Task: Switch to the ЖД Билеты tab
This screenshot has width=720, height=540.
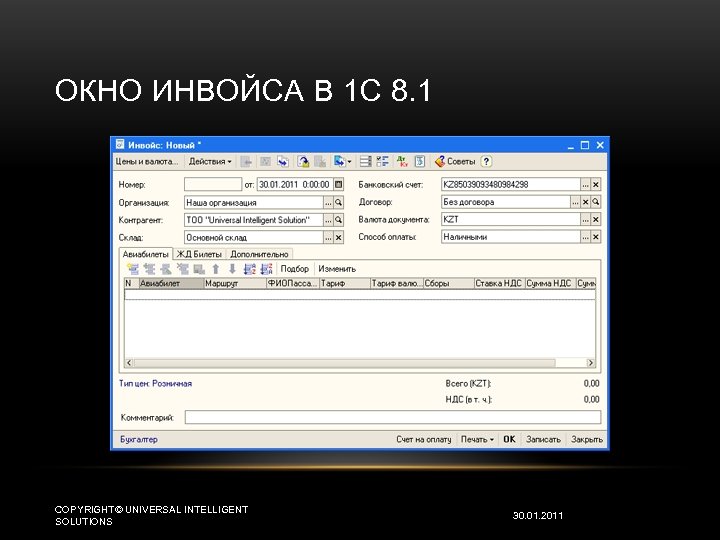Action: 199,254
